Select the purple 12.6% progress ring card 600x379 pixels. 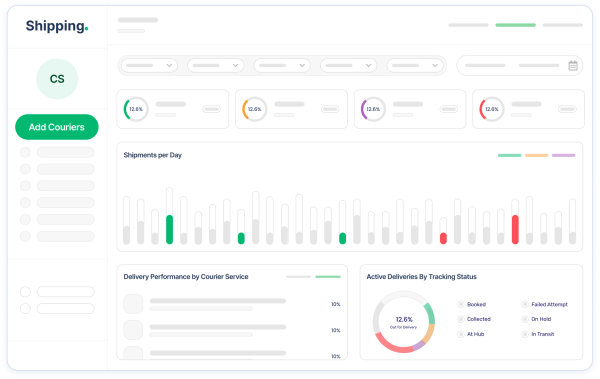(410, 109)
